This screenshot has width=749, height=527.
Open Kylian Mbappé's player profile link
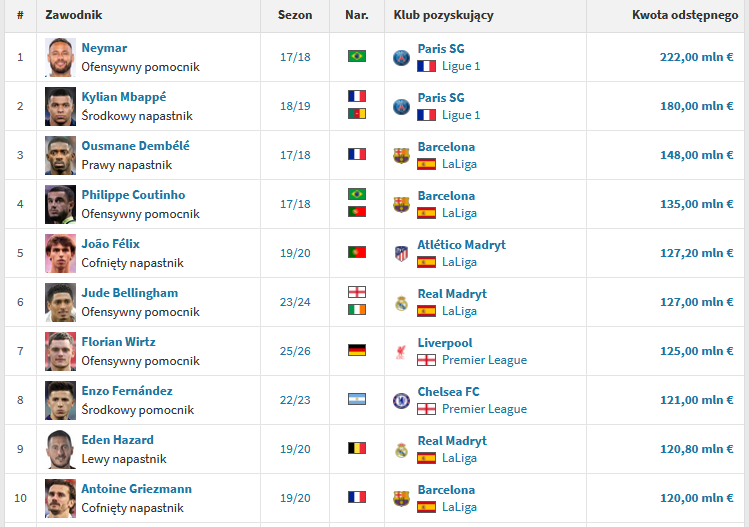coord(124,97)
